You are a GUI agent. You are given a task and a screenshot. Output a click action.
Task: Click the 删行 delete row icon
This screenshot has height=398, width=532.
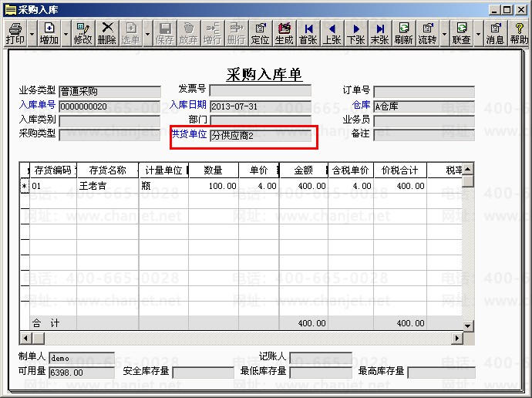236,33
